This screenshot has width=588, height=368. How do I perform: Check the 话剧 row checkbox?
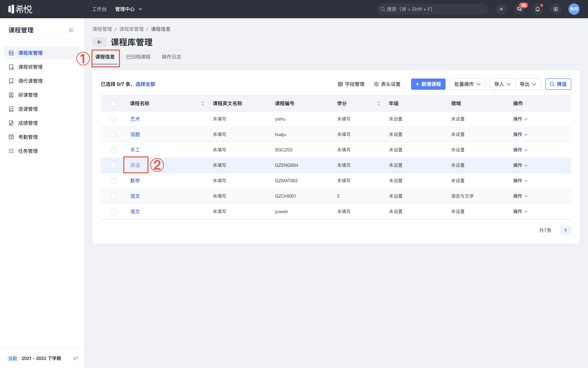[x=113, y=134]
